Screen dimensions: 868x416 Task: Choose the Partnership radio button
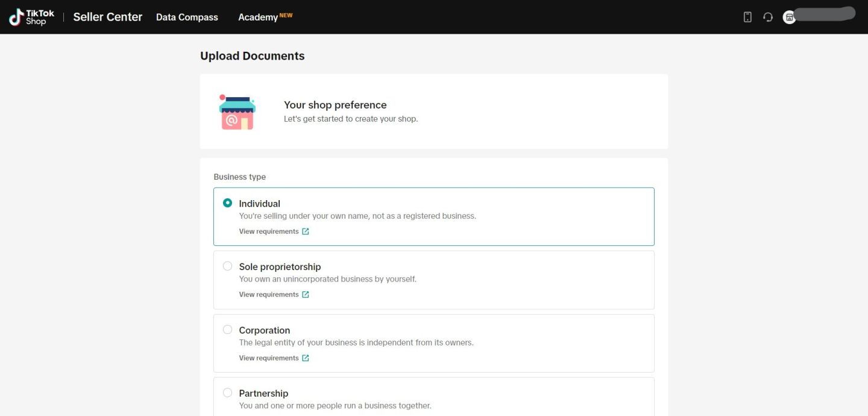point(227,393)
